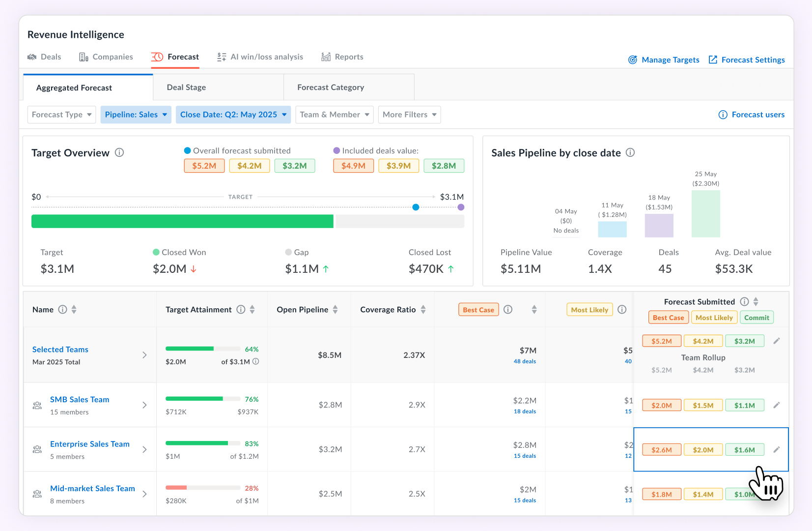Click the SMB Sales Team group icon
The image size is (812, 531).
37,405
